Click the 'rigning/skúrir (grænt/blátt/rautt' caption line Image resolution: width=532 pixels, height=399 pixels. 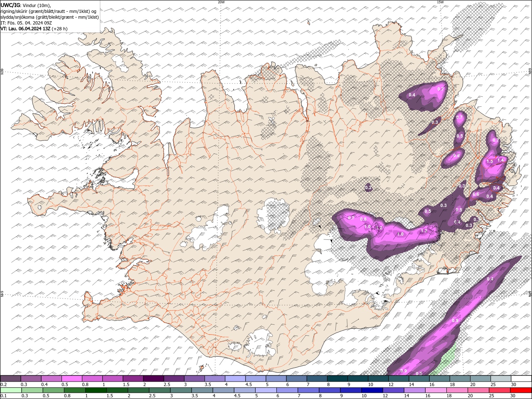49,11
